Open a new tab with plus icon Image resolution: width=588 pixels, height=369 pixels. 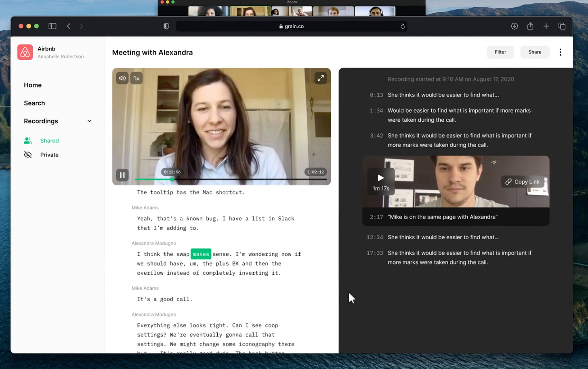pyautogui.click(x=546, y=26)
